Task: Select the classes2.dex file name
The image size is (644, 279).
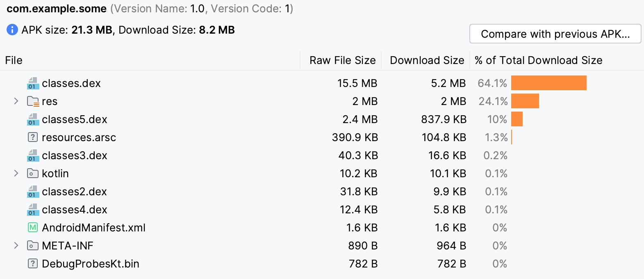Action: (x=74, y=192)
